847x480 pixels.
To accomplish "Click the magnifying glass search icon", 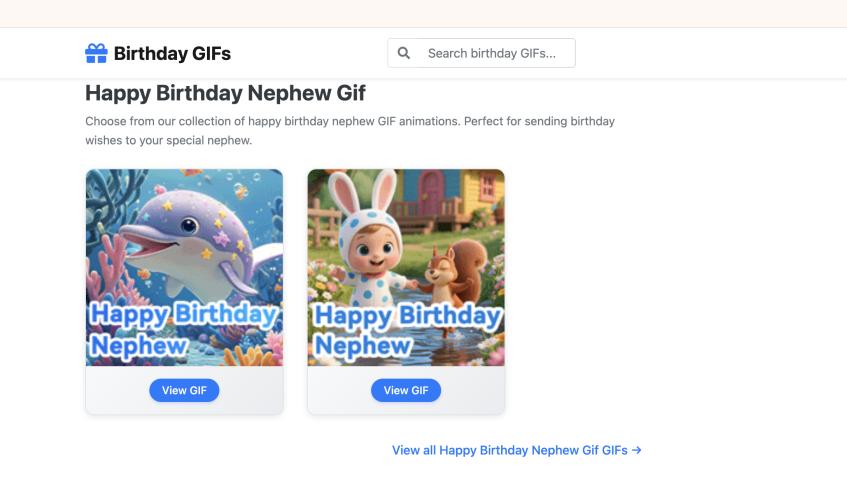I will point(404,53).
